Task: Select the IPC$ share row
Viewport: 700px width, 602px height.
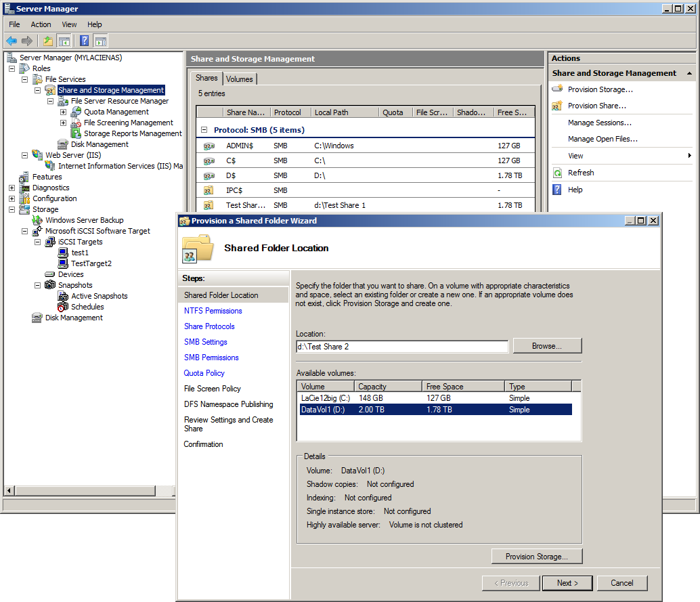Action: click(x=365, y=190)
